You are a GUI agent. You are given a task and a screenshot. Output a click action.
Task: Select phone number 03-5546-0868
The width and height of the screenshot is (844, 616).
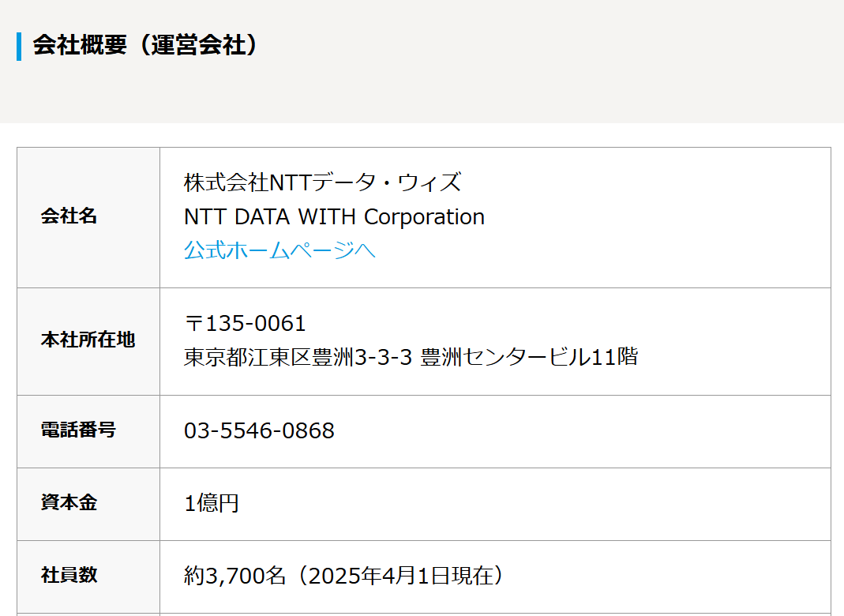coord(259,430)
